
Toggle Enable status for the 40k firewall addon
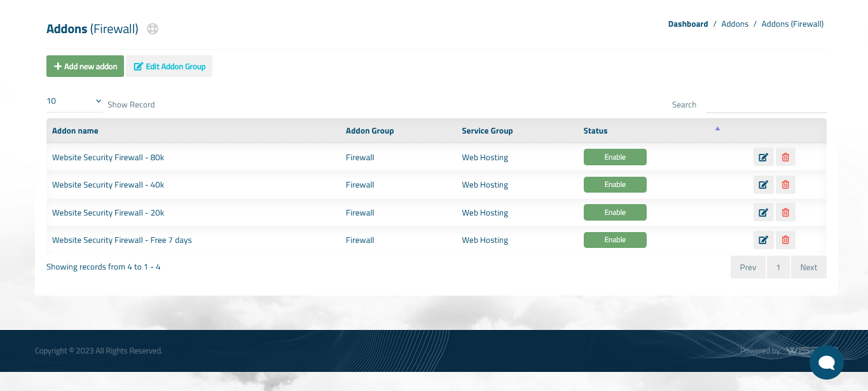(x=615, y=184)
